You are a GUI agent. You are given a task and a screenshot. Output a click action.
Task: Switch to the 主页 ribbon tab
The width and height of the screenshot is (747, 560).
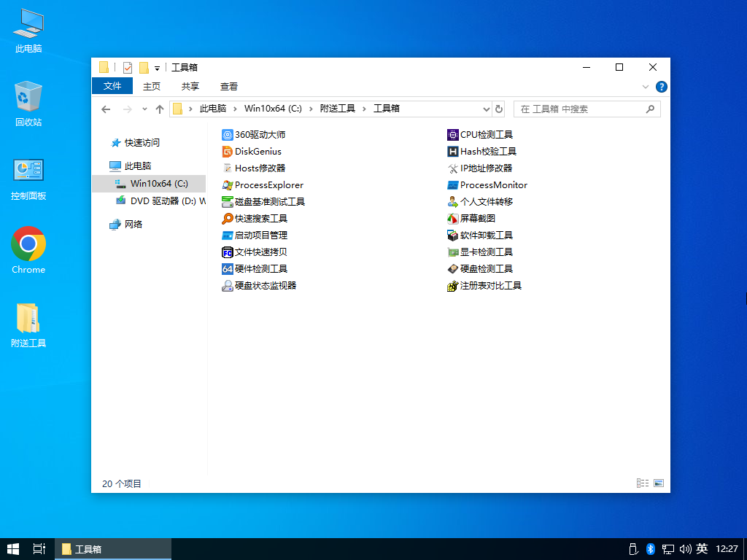pyautogui.click(x=152, y=87)
